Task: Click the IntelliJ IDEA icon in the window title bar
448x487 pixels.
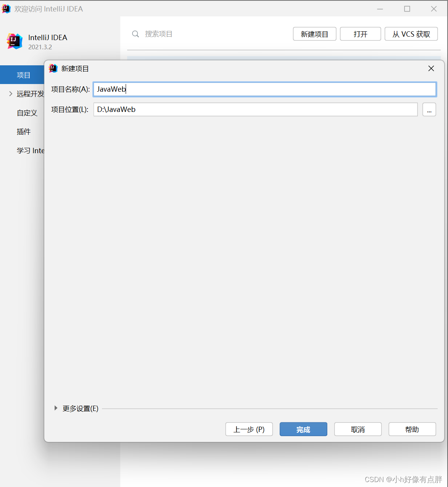Action: pos(6,8)
